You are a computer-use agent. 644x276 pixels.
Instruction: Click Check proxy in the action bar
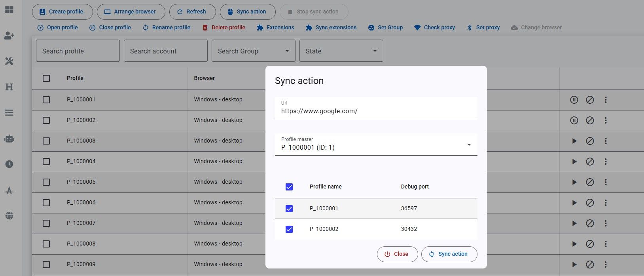pyautogui.click(x=434, y=27)
